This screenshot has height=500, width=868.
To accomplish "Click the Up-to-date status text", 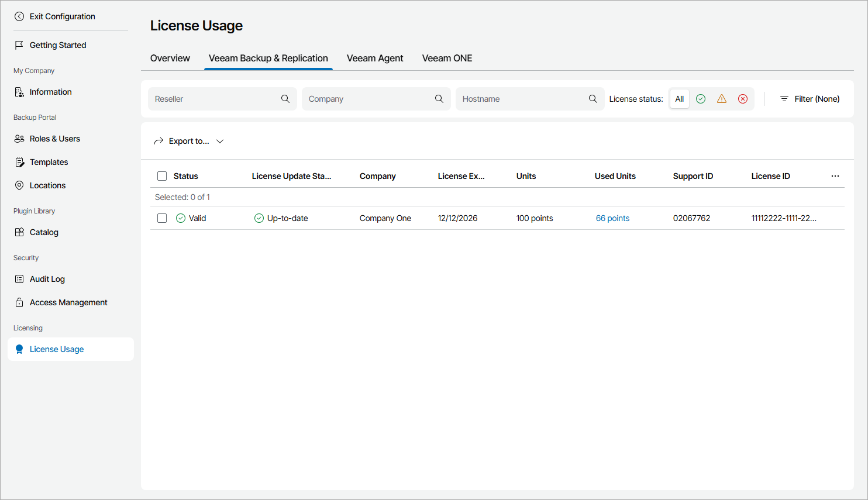I will tap(288, 218).
